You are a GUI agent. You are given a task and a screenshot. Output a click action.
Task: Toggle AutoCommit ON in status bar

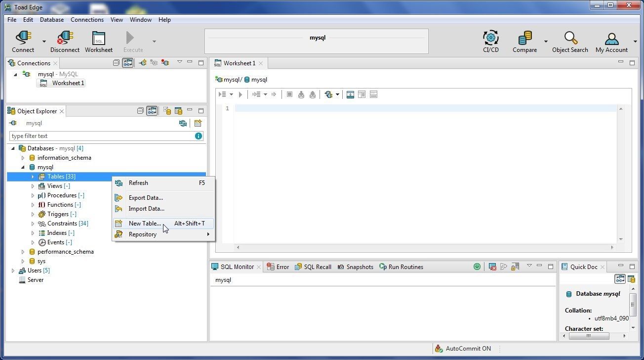coord(463,349)
